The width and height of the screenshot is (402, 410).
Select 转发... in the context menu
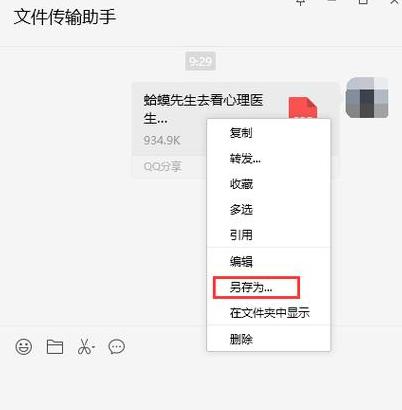[245, 159]
